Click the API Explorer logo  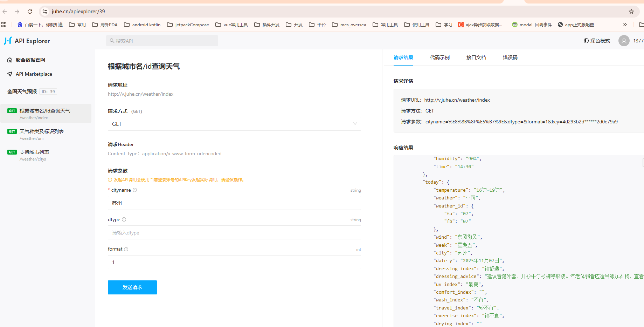tap(27, 41)
